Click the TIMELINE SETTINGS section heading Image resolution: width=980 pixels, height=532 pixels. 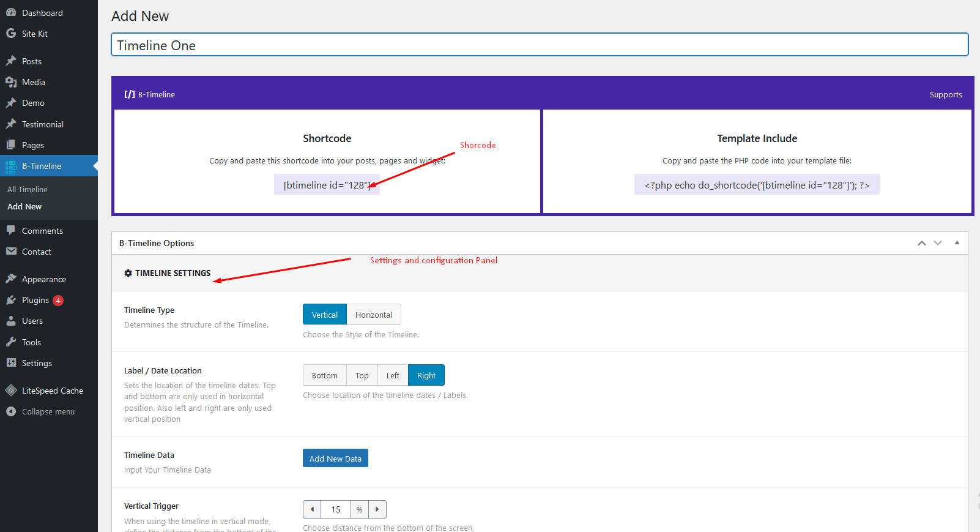click(173, 273)
